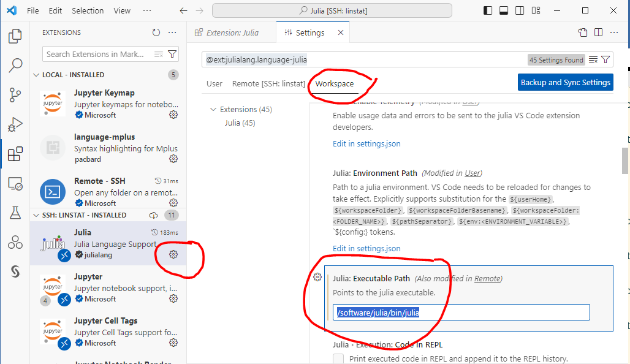Split the editor to the right
Image resolution: width=630 pixels, height=364 pixels.
click(598, 32)
